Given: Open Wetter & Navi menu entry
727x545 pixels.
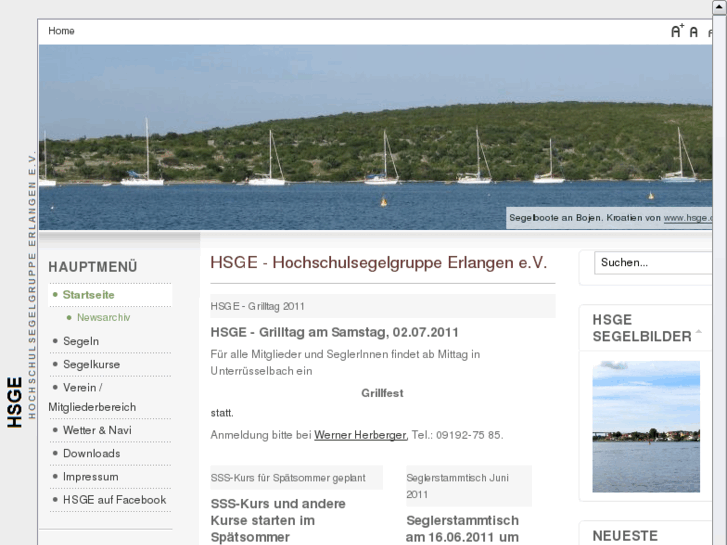Looking at the screenshot, I should click(x=97, y=430).
